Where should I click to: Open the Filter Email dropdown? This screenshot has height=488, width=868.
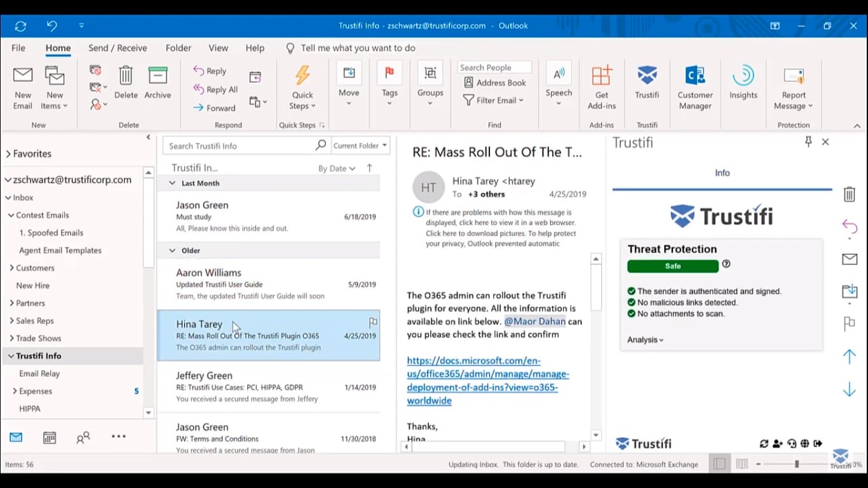point(494,100)
